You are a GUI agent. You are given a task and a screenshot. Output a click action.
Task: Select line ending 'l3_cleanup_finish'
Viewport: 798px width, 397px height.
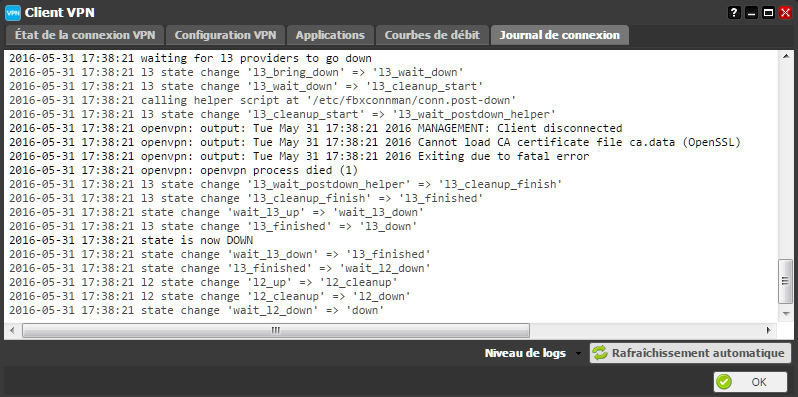pyautogui.click(x=286, y=184)
